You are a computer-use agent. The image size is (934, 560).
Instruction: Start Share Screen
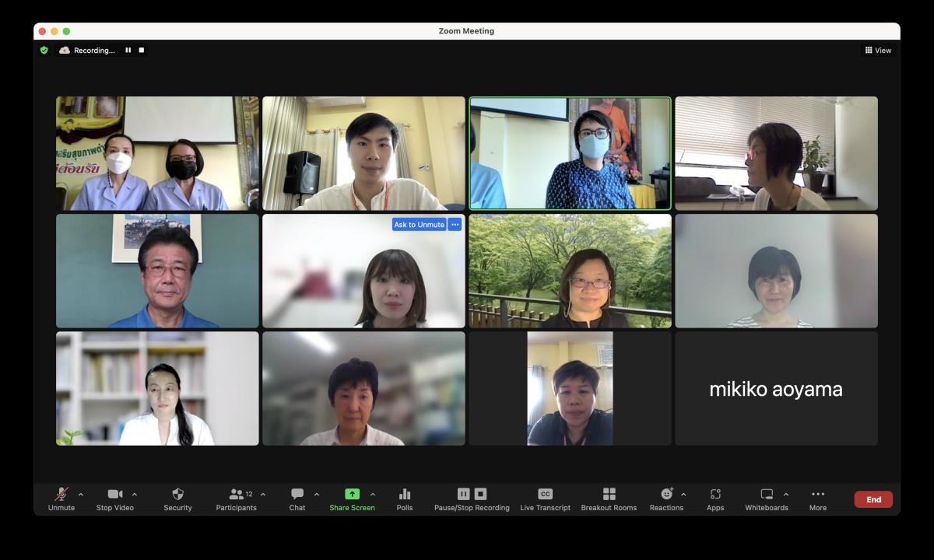pos(352,499)
